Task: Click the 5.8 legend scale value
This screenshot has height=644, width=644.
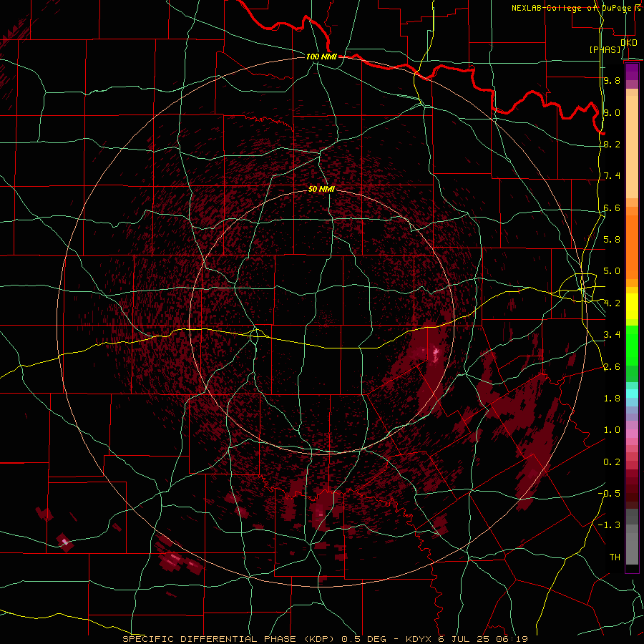Action: 612,240
